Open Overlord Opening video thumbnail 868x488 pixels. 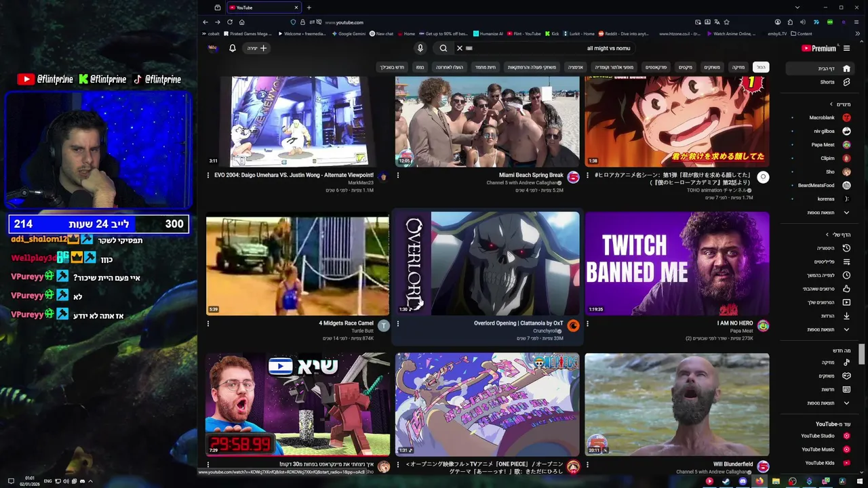487,264
